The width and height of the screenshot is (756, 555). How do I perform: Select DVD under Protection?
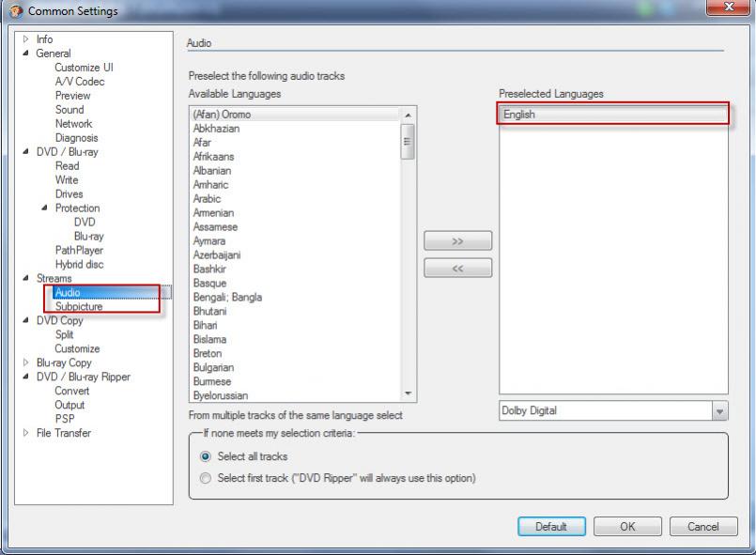85,222
